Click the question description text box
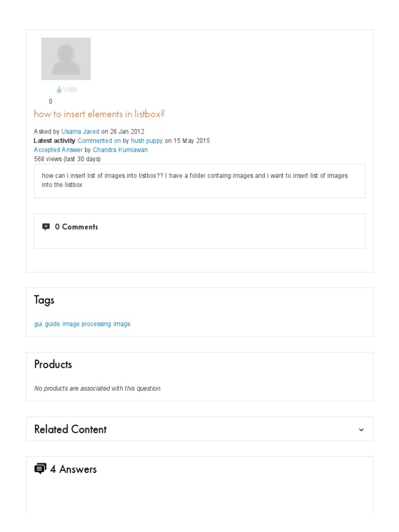Viewport: 399px width, 532px height. [199, 181]
